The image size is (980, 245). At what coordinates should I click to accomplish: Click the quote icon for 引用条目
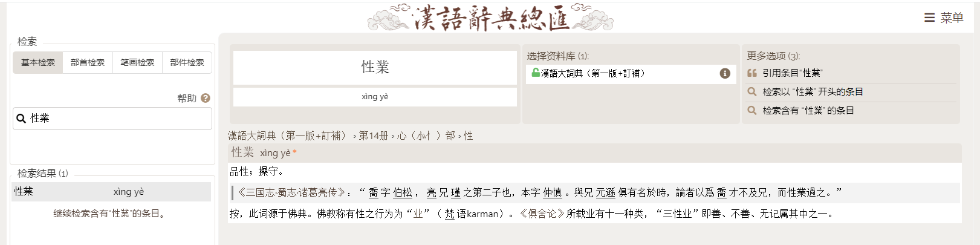[752, 73]
